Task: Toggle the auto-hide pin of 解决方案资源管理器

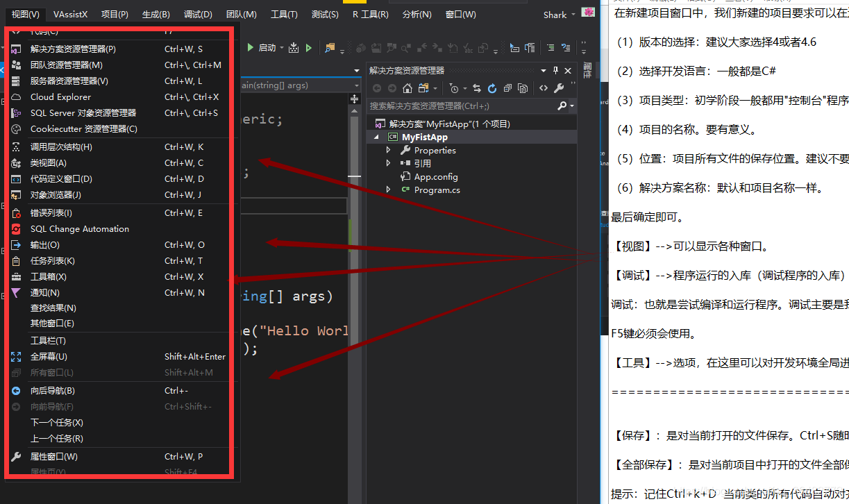Action: (556, 70)
